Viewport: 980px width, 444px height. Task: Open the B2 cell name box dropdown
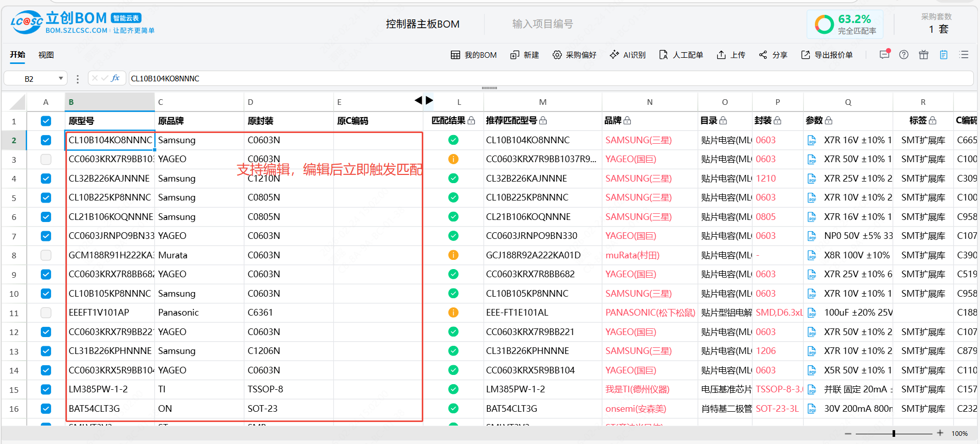[x=61, y=79]
